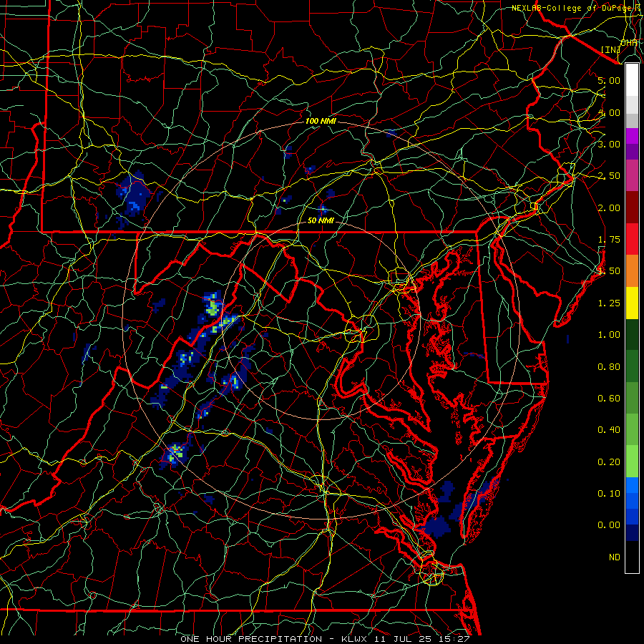Click the 4.00 legend value

609,112
